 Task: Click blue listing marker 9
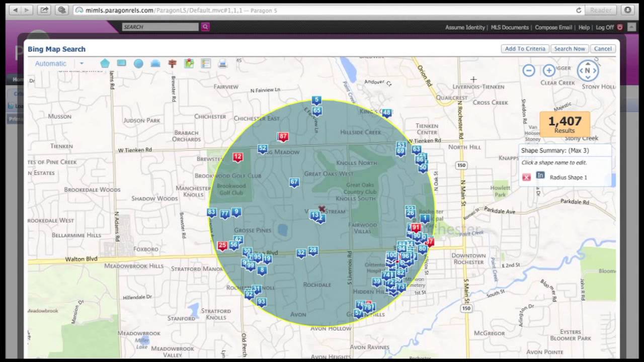236,212
